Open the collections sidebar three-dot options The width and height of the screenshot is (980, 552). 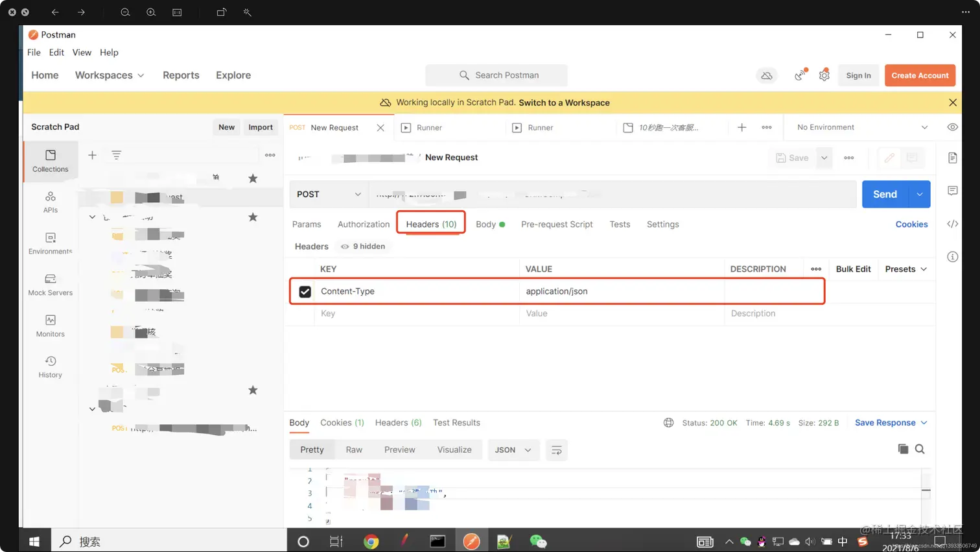(270, 155)
